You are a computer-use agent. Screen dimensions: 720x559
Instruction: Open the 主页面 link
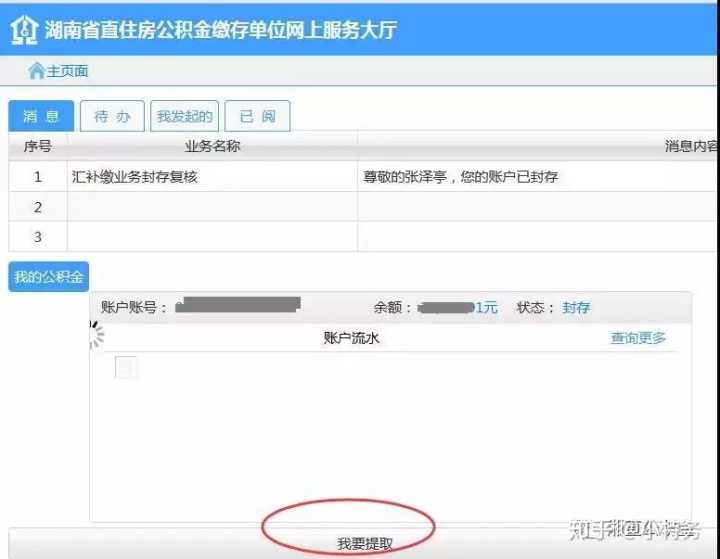point(68,71)
